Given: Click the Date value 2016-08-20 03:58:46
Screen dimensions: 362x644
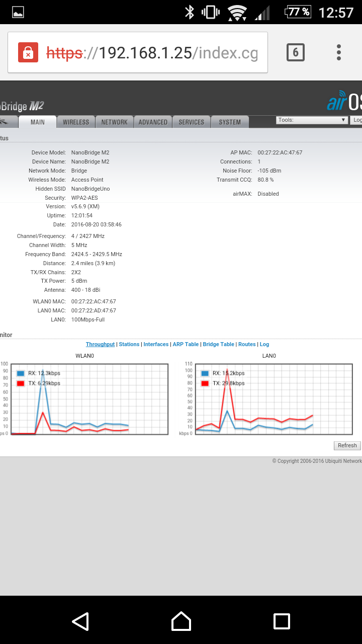Looking at the screenshot, I should 97,224.
